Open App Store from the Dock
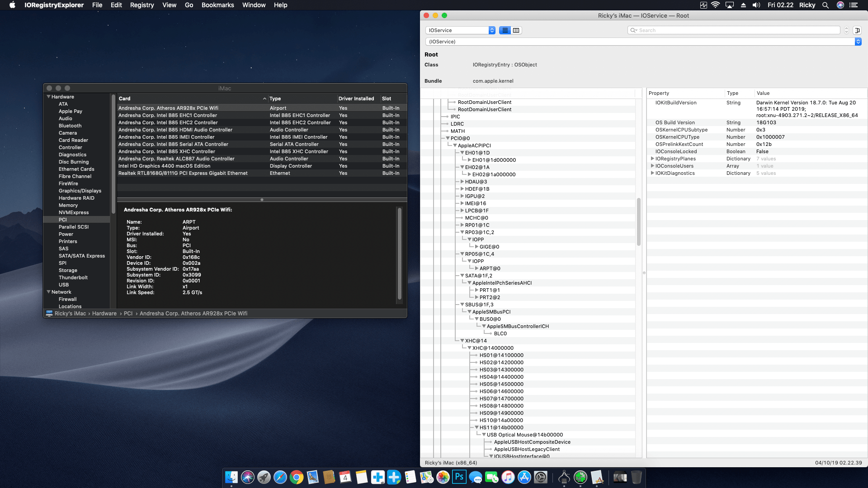 pyautogui.click(x=524, y=477)
